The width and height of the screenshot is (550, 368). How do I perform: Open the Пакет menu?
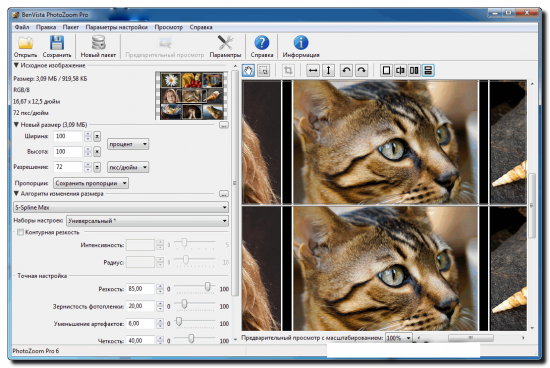tap(71, 27)
